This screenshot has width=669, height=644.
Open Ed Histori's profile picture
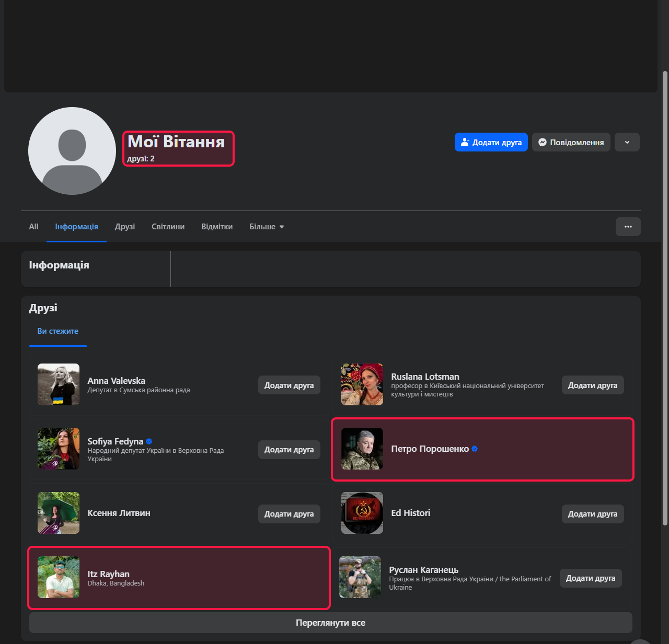click(x=362, y=513)
